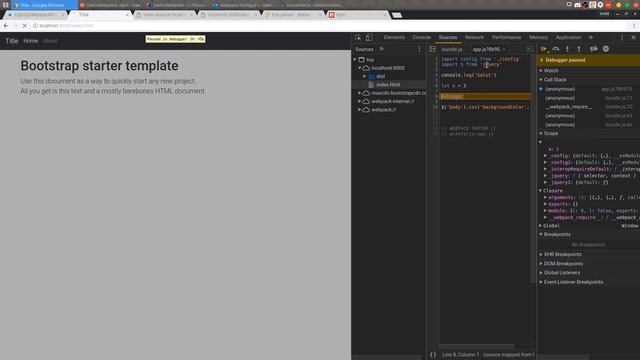
Task: Expand the module closure variable
Action: pos(545,211)
